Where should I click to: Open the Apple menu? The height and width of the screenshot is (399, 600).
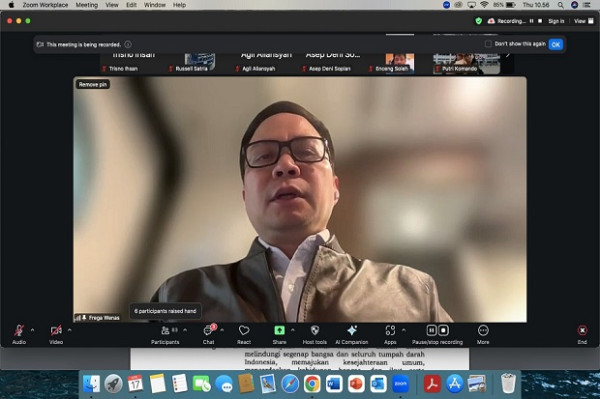coord(11,5)
